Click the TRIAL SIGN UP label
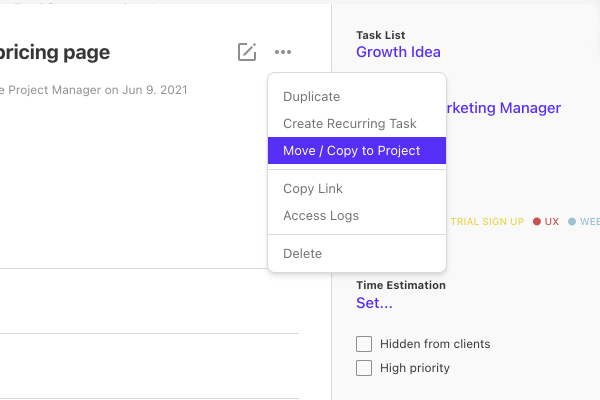The height and width of the screenshot is (400, 600). tap(487, 222)
